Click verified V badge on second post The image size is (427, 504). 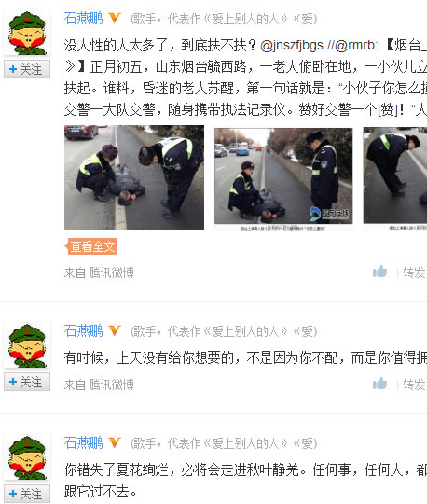click(115, 330)
